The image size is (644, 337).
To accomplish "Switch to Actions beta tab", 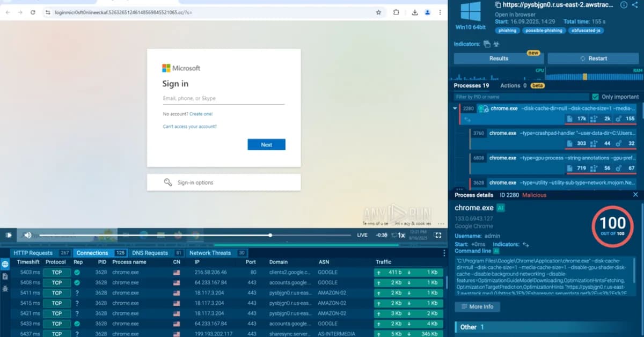I will [522, 85].
